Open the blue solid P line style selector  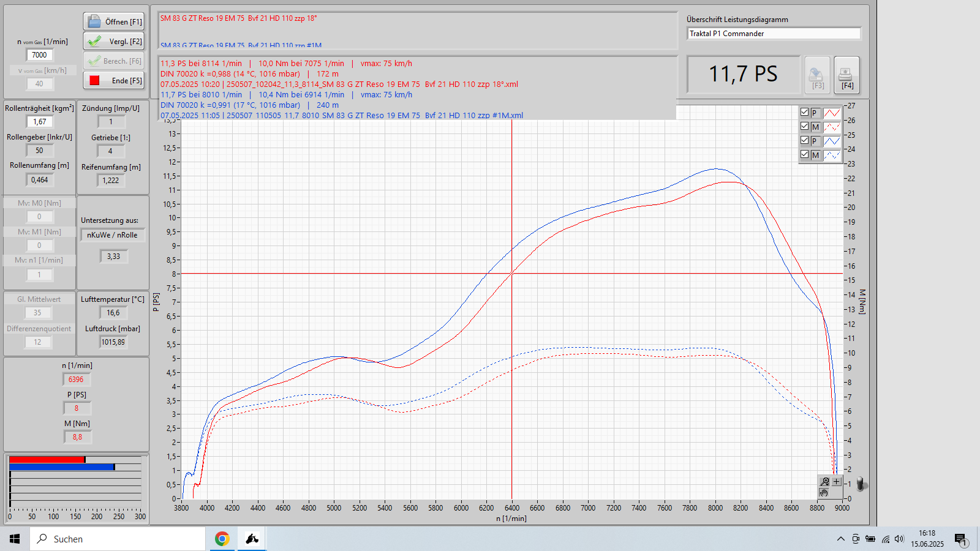point(832,141)
